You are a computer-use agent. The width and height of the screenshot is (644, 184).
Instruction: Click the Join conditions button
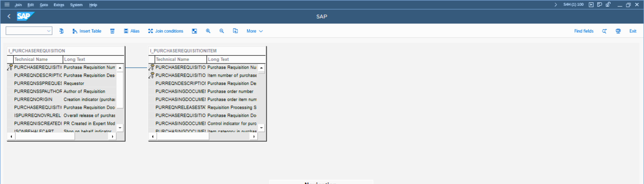(165, 31)
